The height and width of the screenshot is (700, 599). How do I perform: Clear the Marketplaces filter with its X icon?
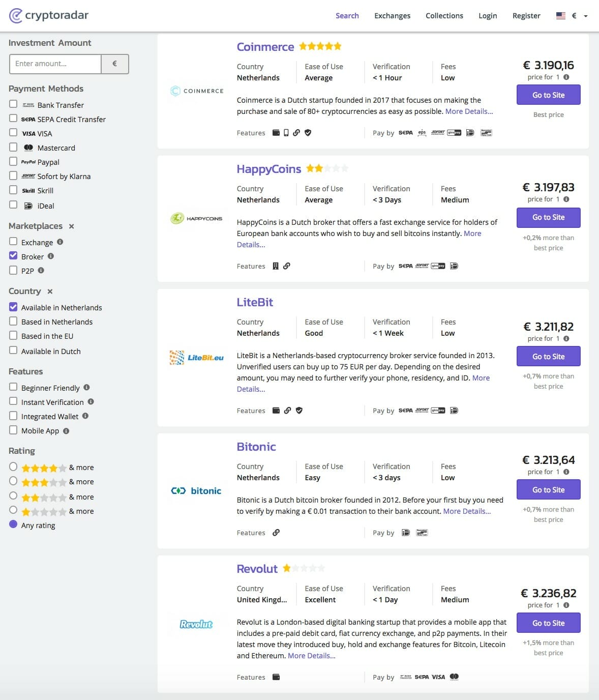click(x=72, y=226)
